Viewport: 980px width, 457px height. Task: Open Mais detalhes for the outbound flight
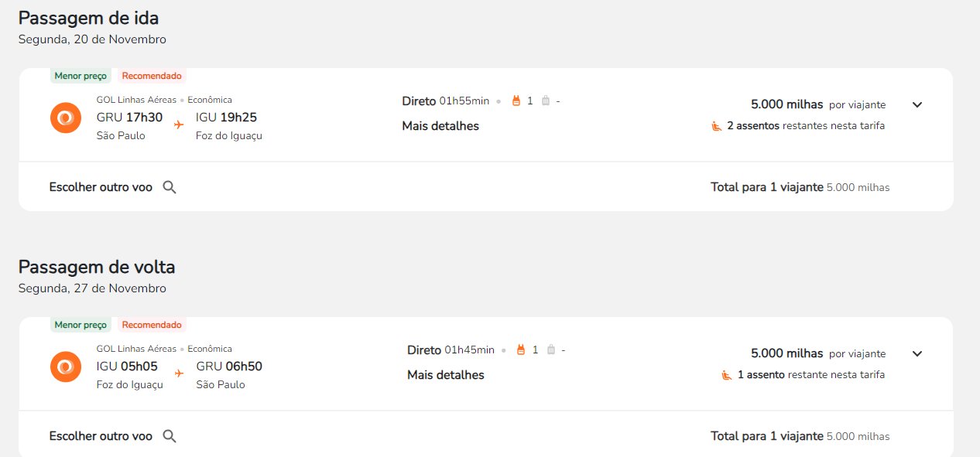pos(440,125)
